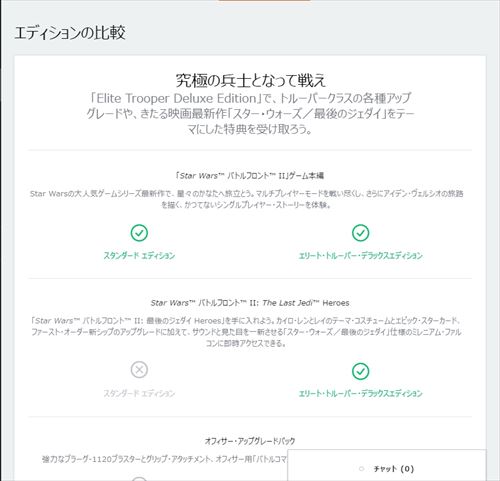This screenshot has width=500, height=481.
Task: Select the first エリート・トルーパー・デラックスエディション green label
Action: coord(360,256)
